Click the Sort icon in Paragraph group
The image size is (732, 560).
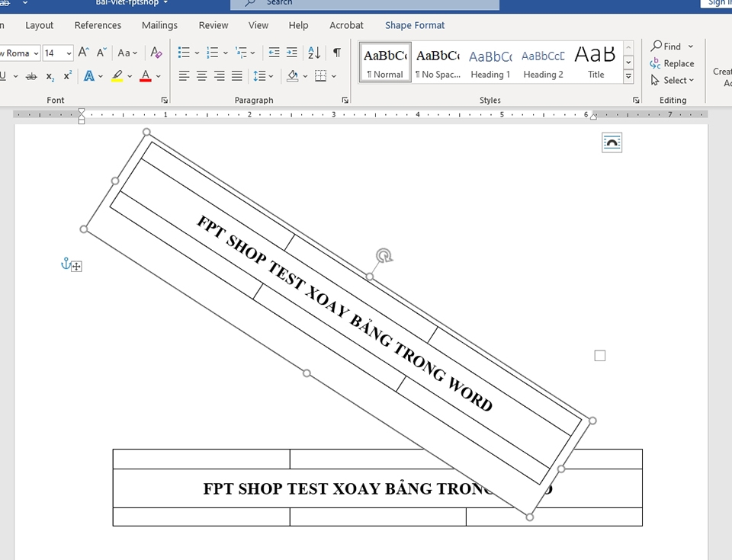313,53
